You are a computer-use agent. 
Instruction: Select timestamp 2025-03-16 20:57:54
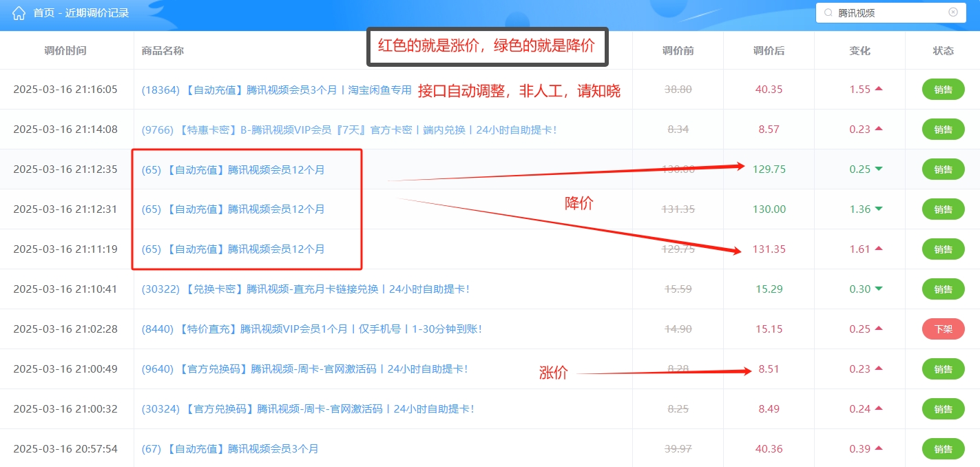tap(65, 449)
